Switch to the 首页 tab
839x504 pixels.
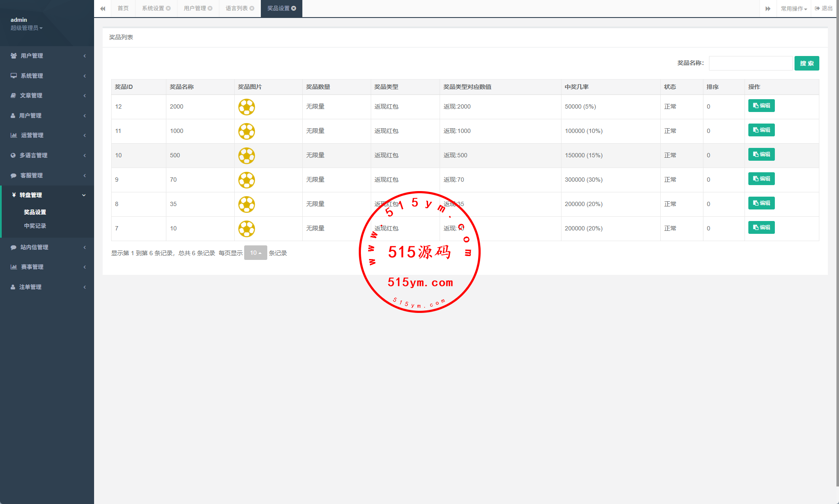tap(123, 9)
